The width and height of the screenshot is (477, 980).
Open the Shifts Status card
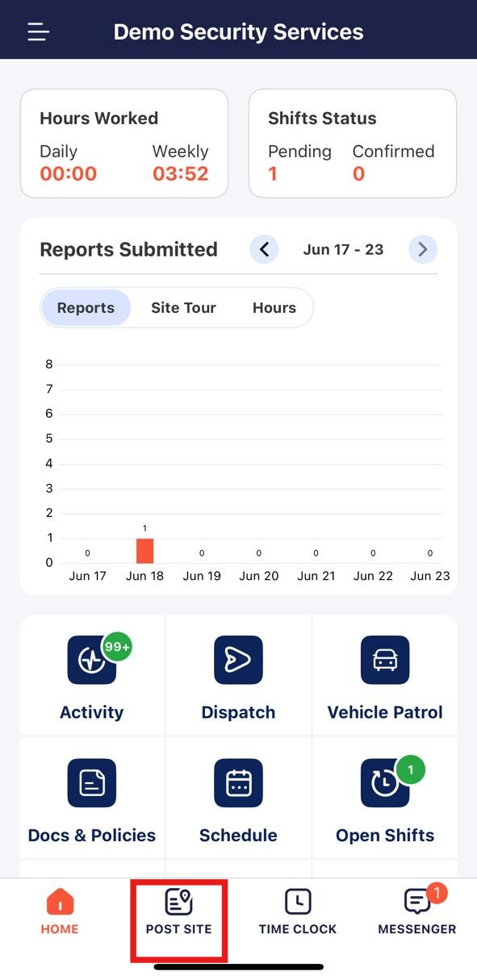click(x=353, y=144)
